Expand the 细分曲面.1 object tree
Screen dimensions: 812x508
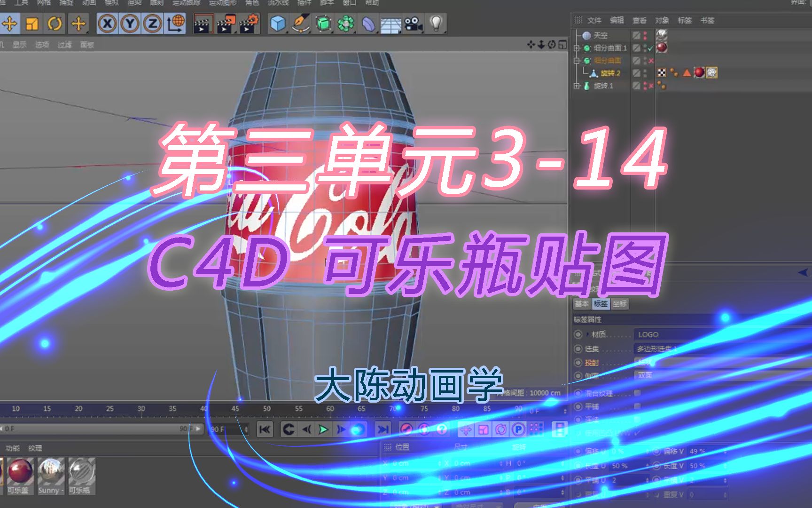point(577,48)
